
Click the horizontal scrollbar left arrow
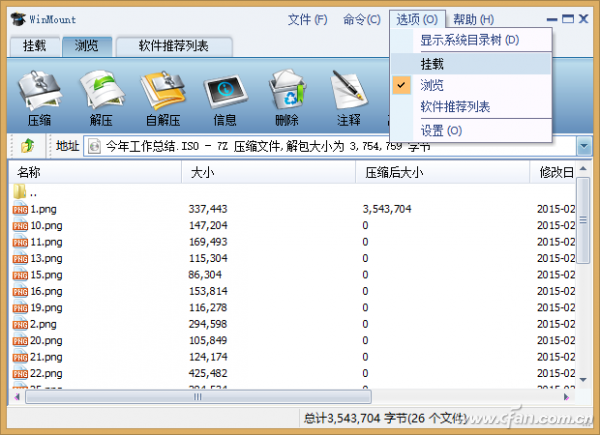17,397
